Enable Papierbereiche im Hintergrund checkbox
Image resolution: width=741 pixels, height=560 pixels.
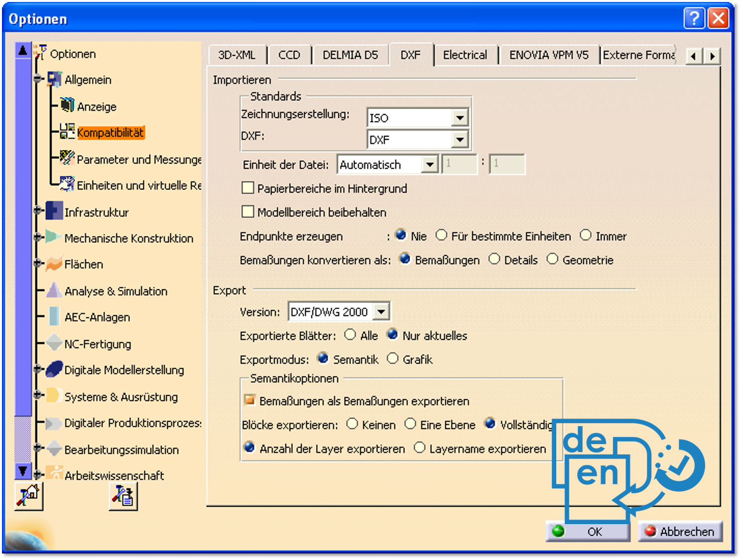(x=247, y=188)
